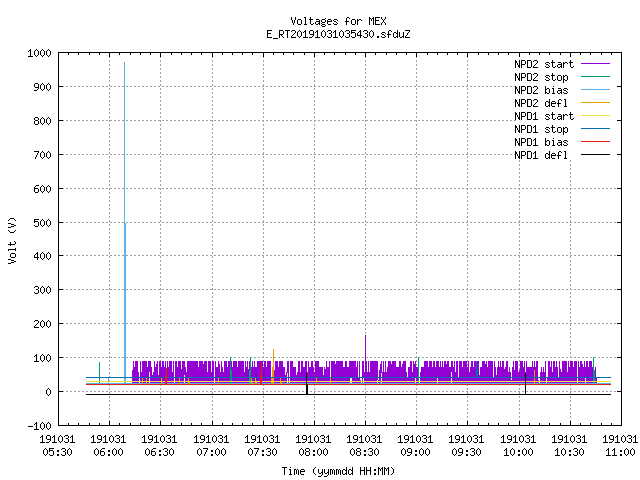The width and height of the screenshot is (640, 480).
Task: Click the y-axis value 0
Action: click(x=49, y=392)
